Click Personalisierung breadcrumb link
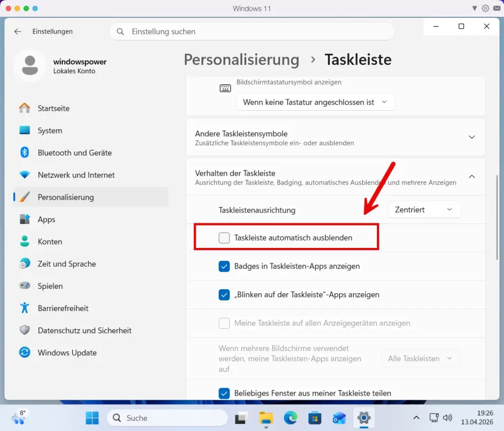 [x=241, y=60]
